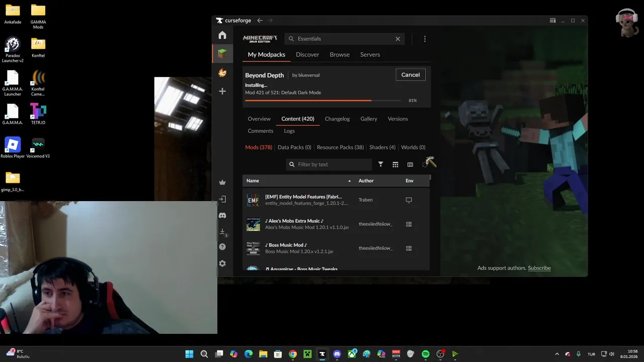Open Ankafade desktop folder
The width and height of the screenshot is (644, 362).
point(13,14)
